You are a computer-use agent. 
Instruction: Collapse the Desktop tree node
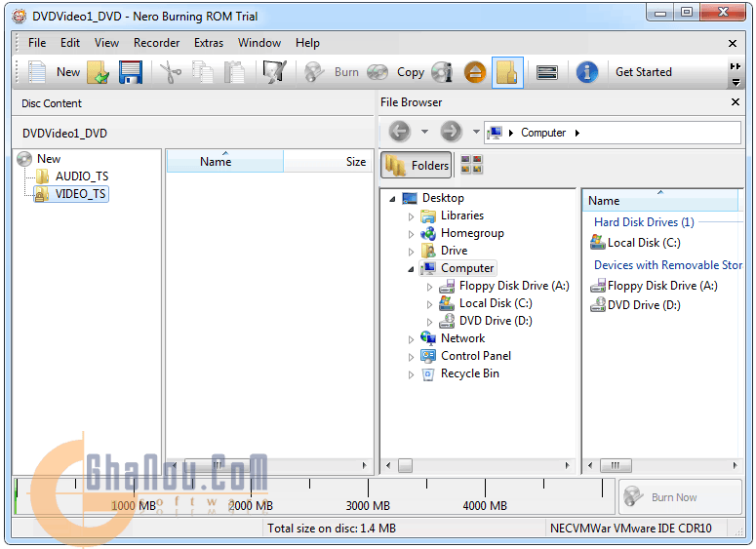[392, 199]
